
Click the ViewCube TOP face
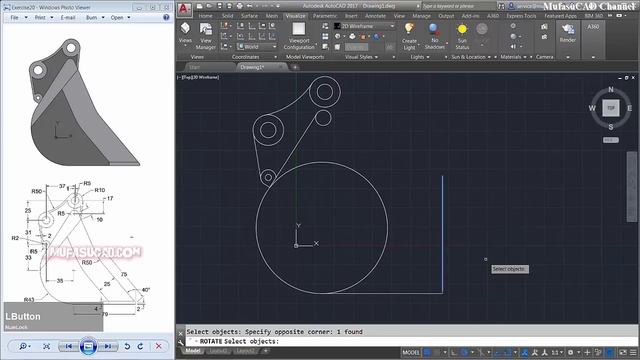tap(611, 108)
